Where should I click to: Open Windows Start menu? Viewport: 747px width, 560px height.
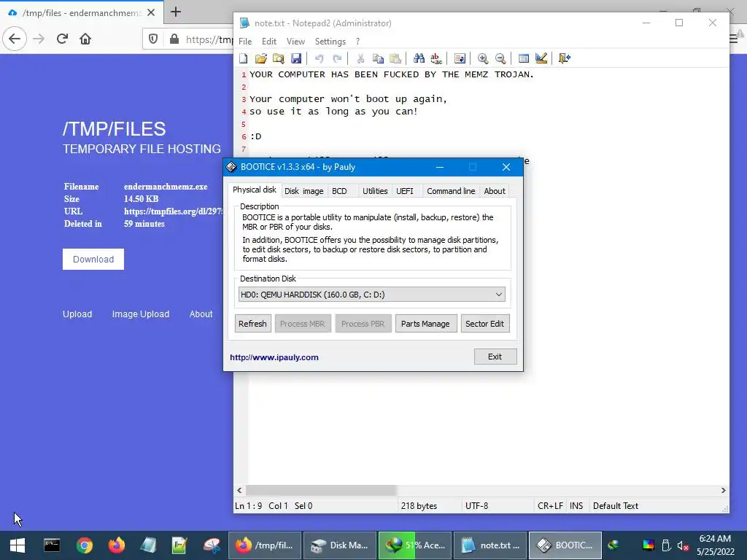[18, 545]
